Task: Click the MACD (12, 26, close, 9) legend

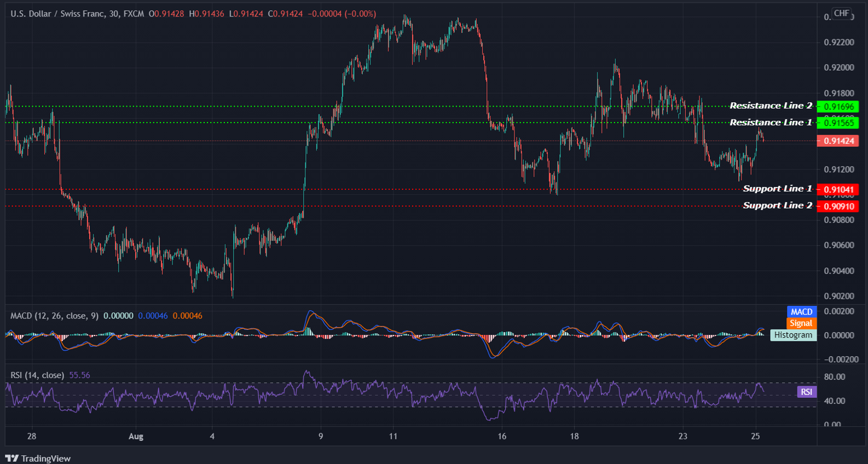Action: tap(55, 316)
